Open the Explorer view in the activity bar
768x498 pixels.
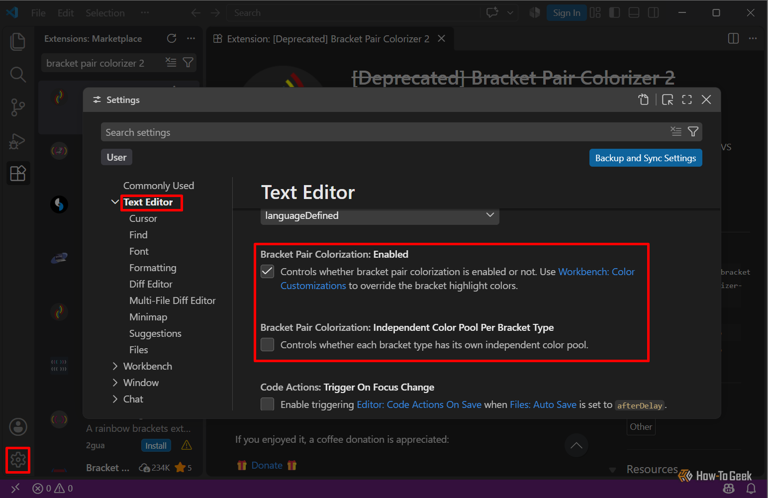click(x=18, y=42)
